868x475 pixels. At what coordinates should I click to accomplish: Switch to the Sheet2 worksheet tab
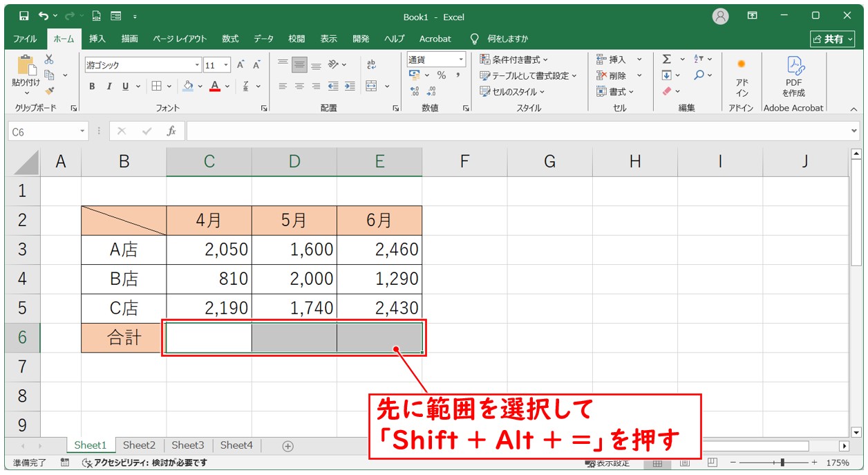139,445
